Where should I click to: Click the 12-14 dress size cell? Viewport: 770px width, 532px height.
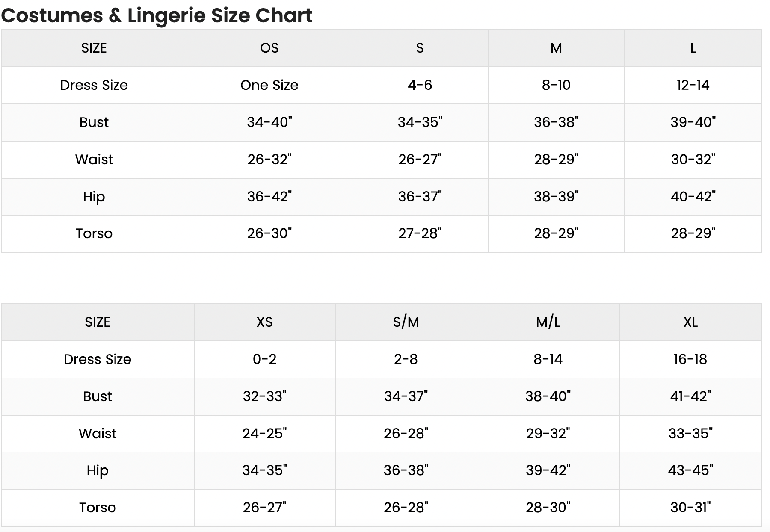(x=693, y=85)
